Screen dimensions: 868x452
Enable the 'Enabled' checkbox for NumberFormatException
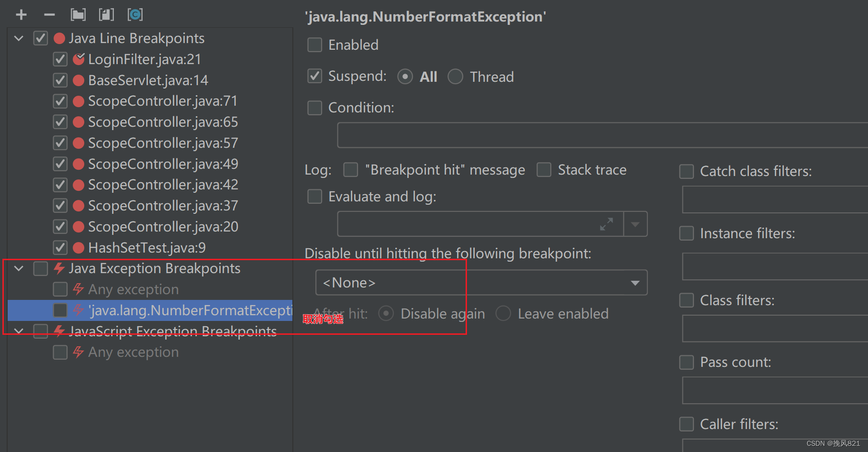click(x=314, y=44)
